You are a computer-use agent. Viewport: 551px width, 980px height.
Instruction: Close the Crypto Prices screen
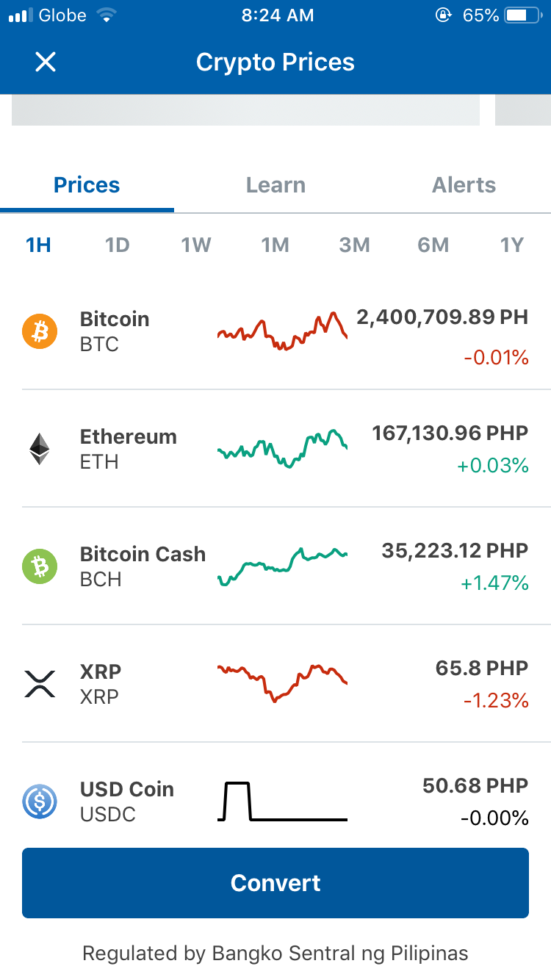[46, 62]
